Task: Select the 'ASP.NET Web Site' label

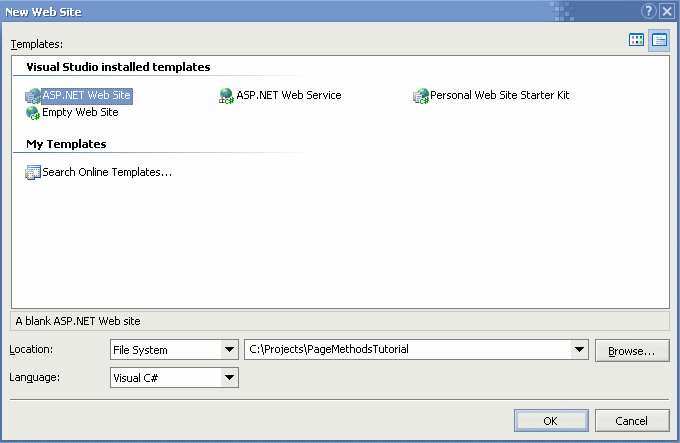Action: (x=87, y=95)
